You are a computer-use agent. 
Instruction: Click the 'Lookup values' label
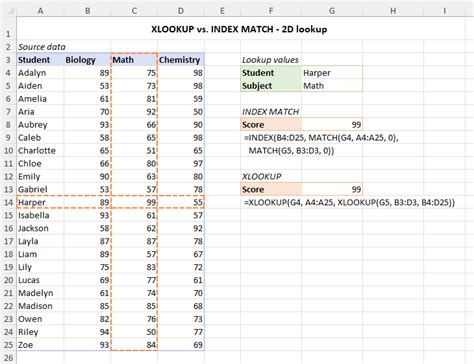point(270,60)
